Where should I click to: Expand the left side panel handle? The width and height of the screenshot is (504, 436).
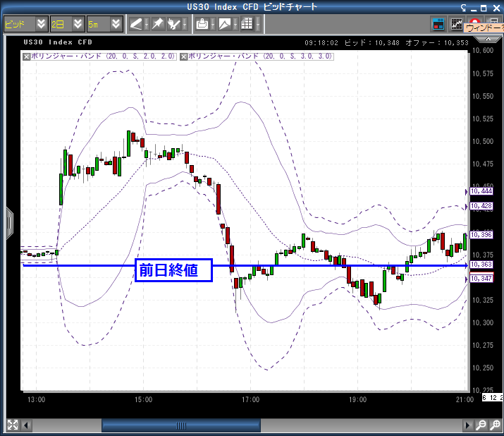pos(9,222)
